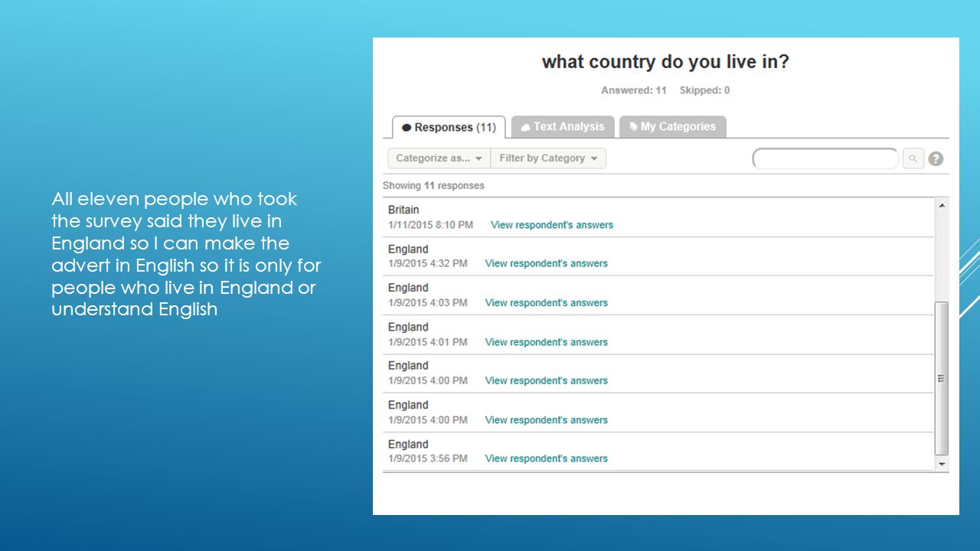Viewport: 980px width, 551px height.
Task: Focus the response search input field
Action: point(825,158)
